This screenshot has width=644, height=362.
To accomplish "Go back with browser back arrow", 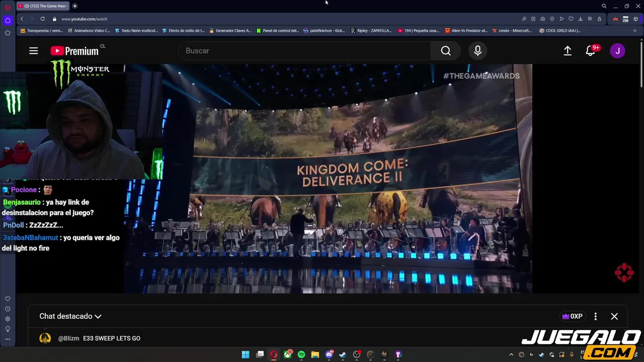I will pyautogui.click(x=22, y=19).
